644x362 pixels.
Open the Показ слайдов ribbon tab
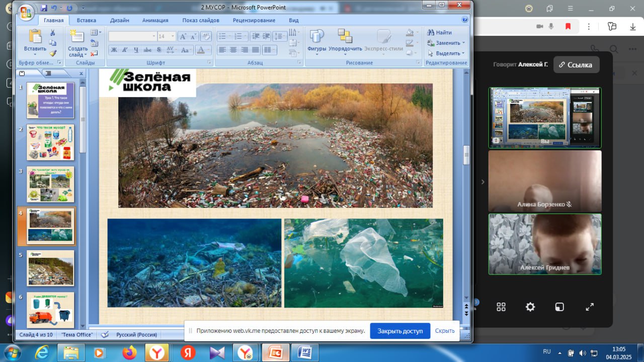click(201, 20)
